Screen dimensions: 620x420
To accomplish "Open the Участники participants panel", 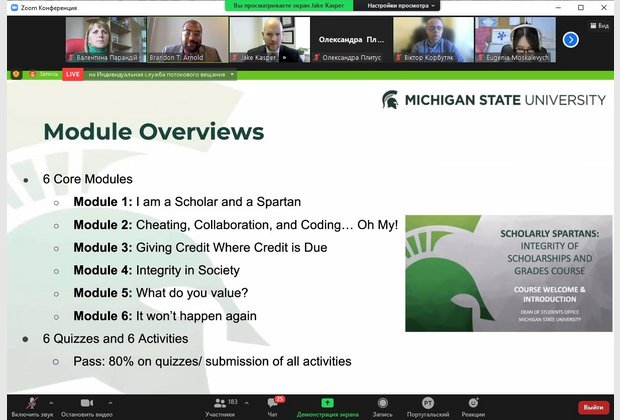I will (x=220, y=407).
